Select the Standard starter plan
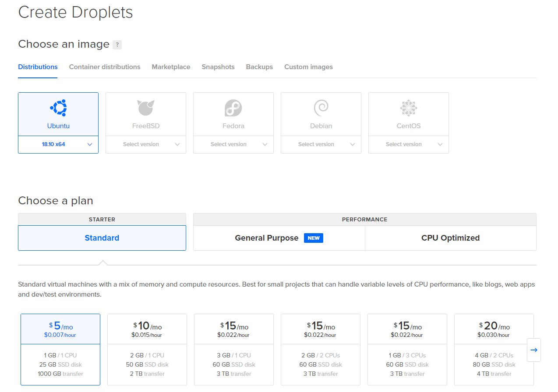The height and width of the screenshot is (392, 558). (102, 238)
